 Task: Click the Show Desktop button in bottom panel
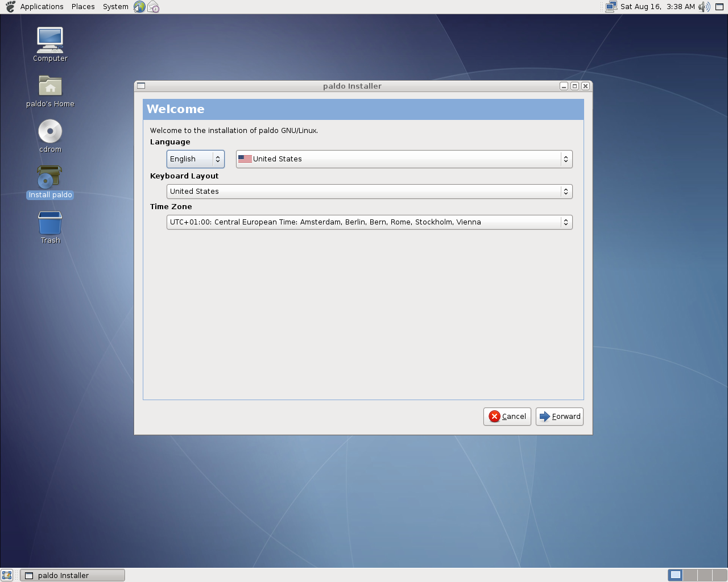coord(7,575)
